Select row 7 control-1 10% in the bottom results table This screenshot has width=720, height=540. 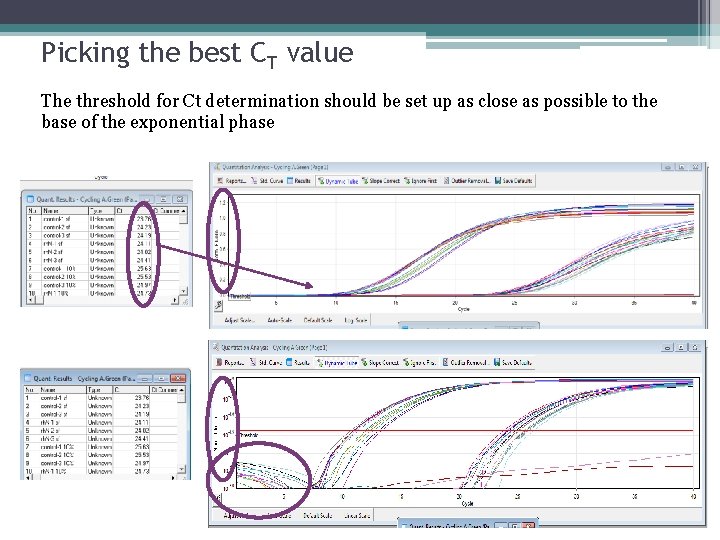pos(101,447)
